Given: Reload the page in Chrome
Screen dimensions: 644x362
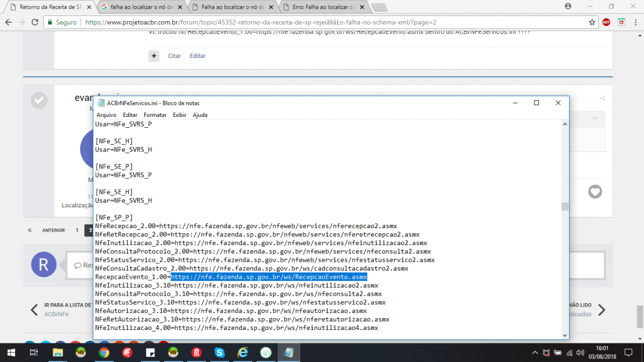Looking at the screenshot, I should [x=35, y=22].
